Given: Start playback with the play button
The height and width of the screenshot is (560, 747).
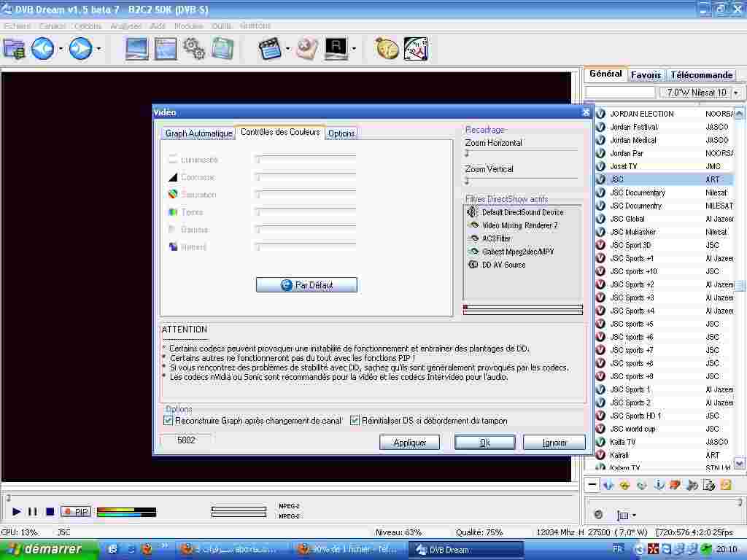Looking at the screenshot, I should (16, 512).
